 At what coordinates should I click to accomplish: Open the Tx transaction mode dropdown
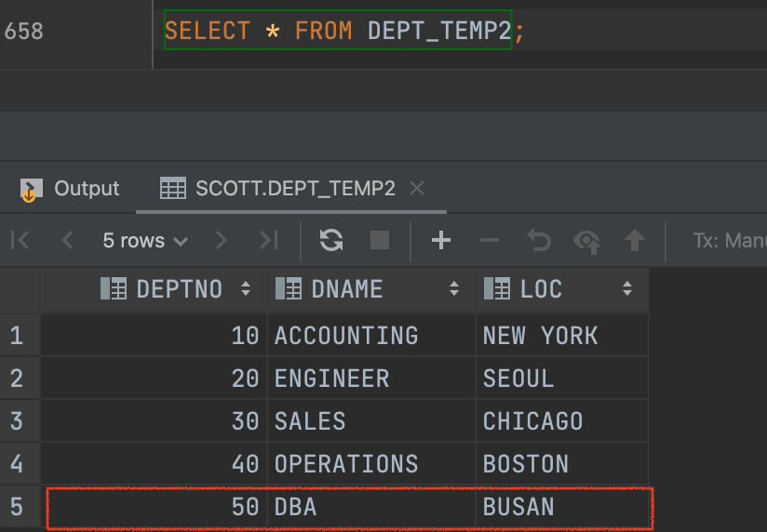coord(730,241)
